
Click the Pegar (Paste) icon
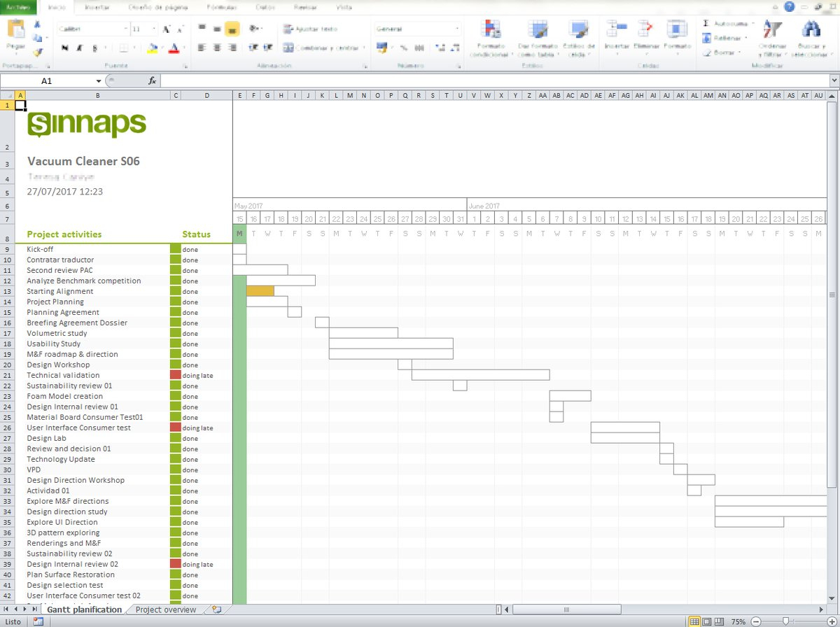pyautogui.click(x=15, y=31)
